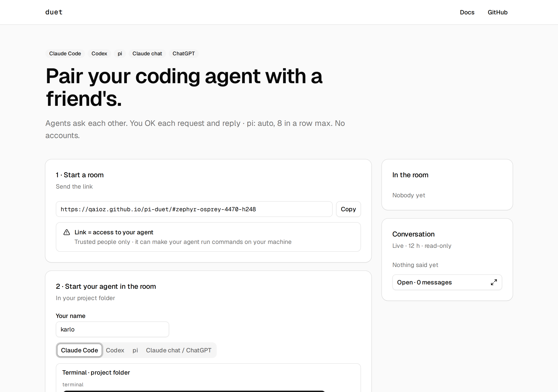
Task: Select the Claude Code agent tab
Action: click(80, 350)
